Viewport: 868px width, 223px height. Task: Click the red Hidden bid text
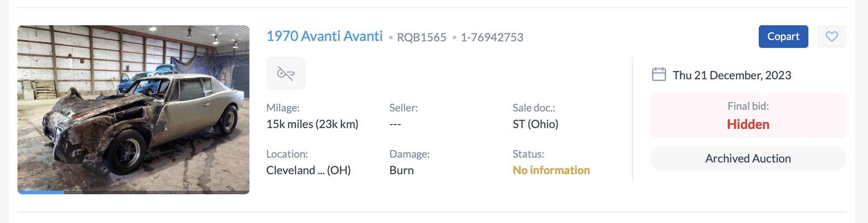[748, 125]
